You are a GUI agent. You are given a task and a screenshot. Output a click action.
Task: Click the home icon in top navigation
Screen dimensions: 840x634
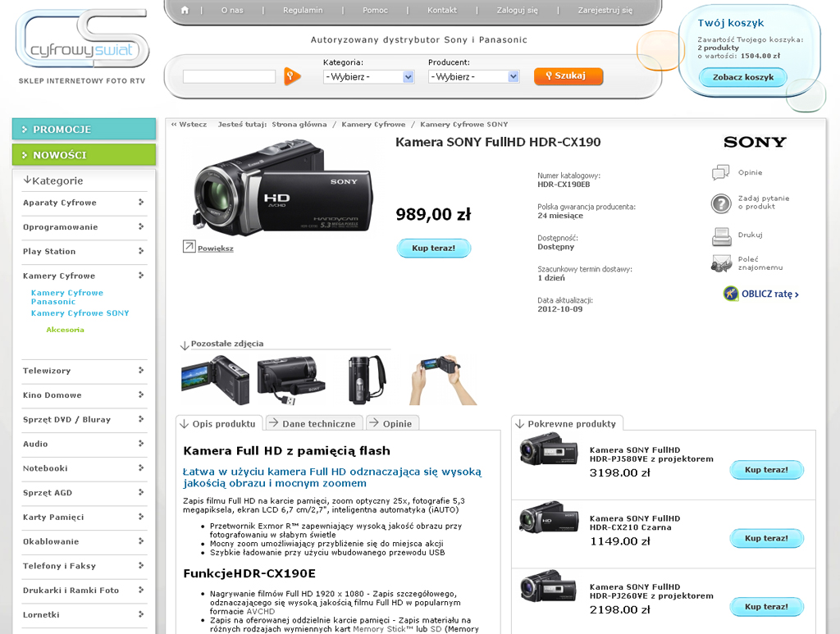(185, 11)
